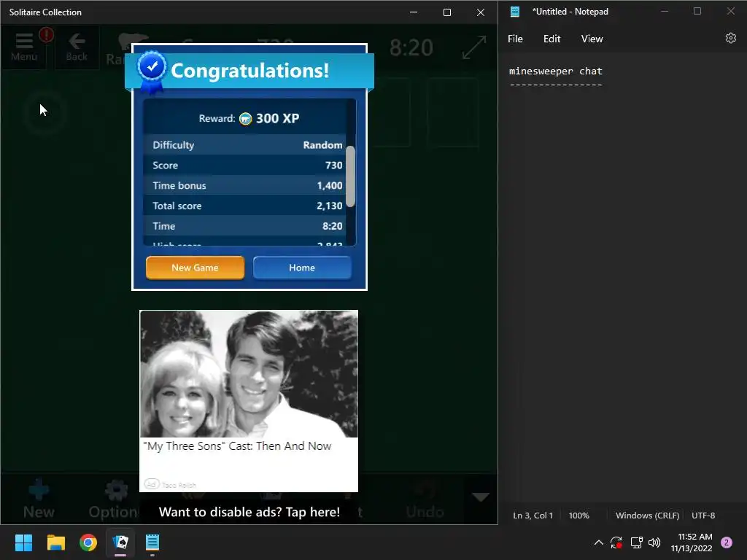Start a New Game
The width and height of the screenshot is (747, 560).
[195, 268]
